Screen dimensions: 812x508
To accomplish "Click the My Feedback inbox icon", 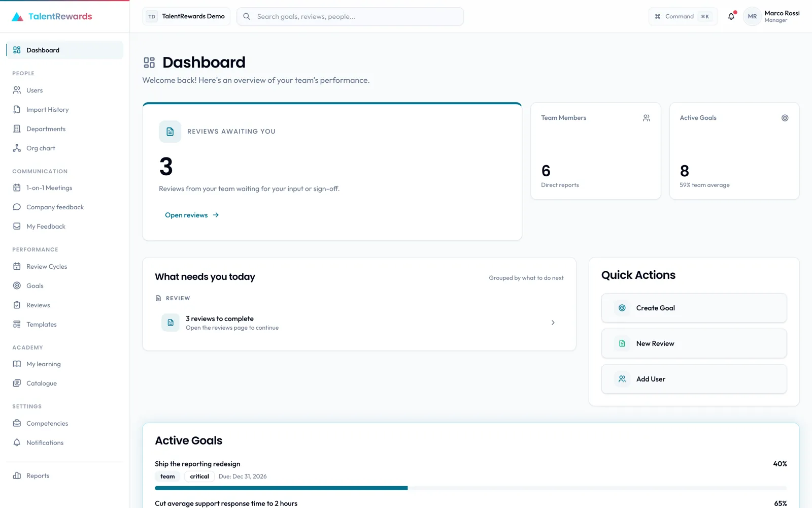I will click(17, 226).
